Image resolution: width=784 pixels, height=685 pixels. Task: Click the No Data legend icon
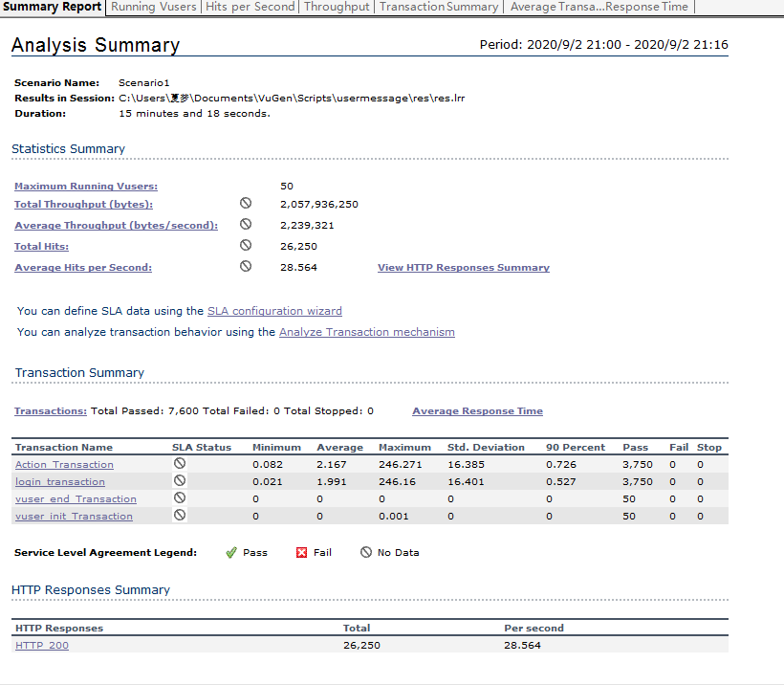366,552
